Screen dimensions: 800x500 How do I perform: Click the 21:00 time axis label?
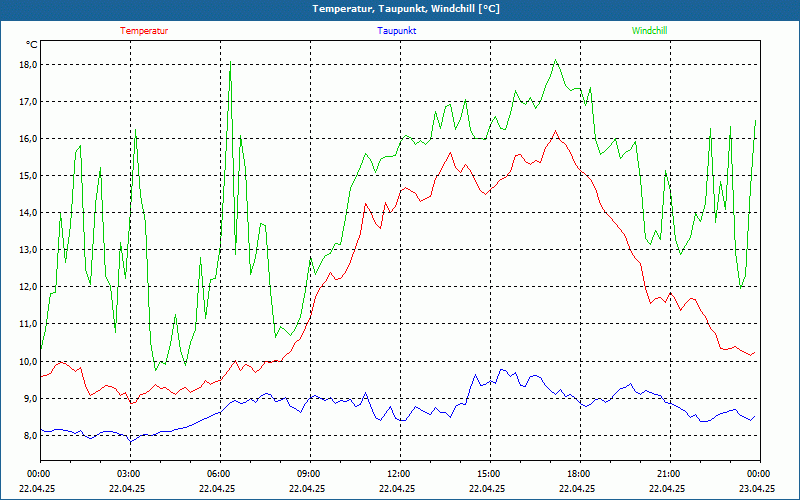[668, 474]
